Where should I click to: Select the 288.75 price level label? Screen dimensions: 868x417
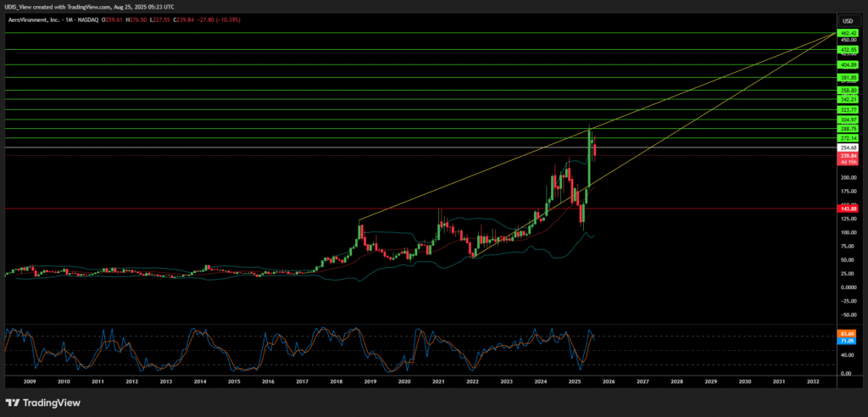tap(846, 128)
